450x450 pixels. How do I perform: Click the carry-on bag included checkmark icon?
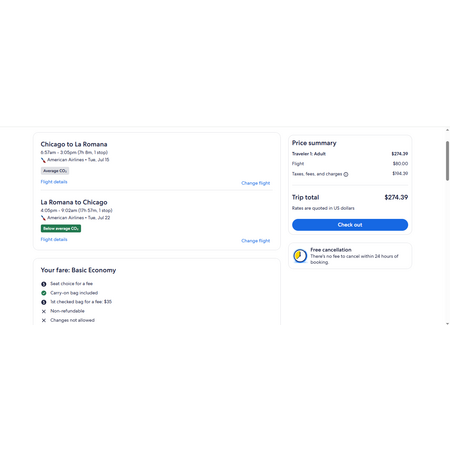44,293
